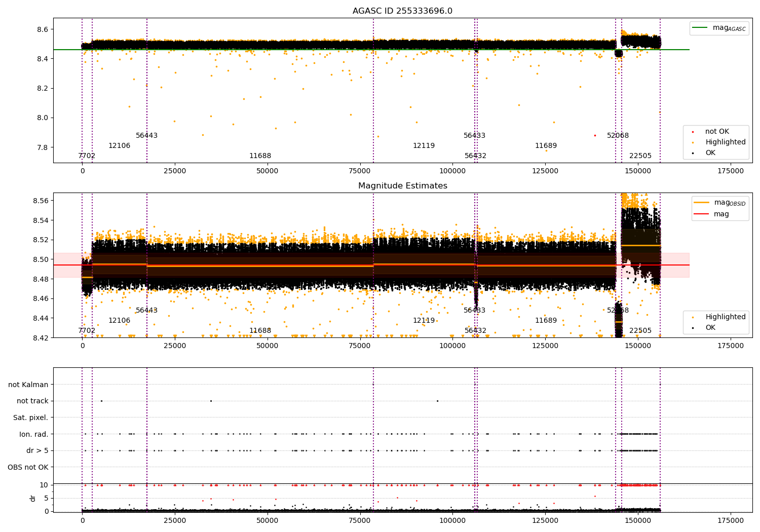Click x-axis tick 25000 under top plot

175,171
